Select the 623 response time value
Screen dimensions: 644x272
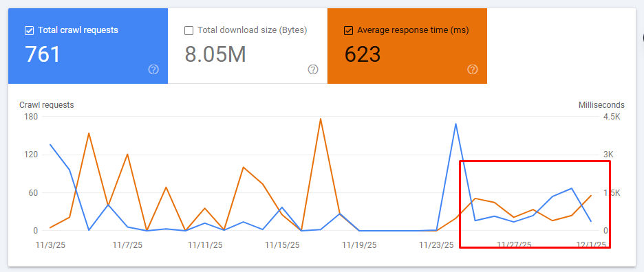click(x=362, y=54)
